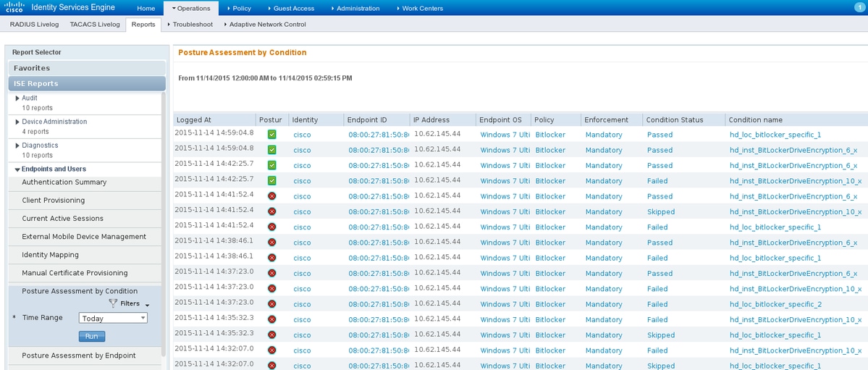Click the Run button
The image size is (868, 370).
pos(92,336)
